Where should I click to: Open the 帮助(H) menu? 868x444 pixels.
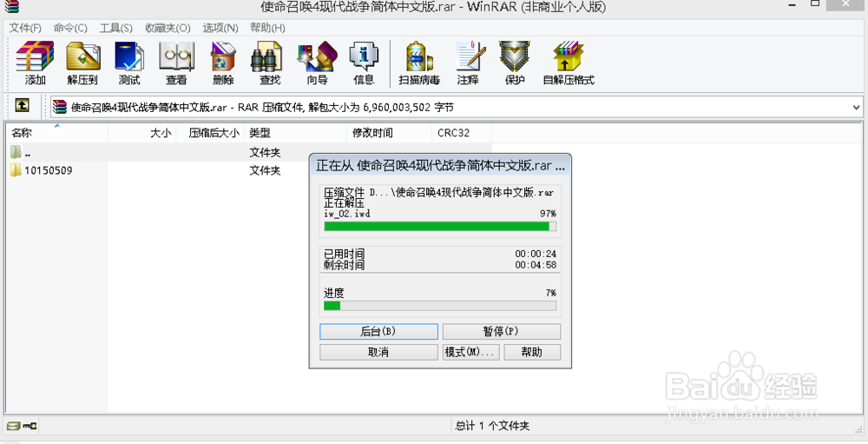(x=267, y=28)
